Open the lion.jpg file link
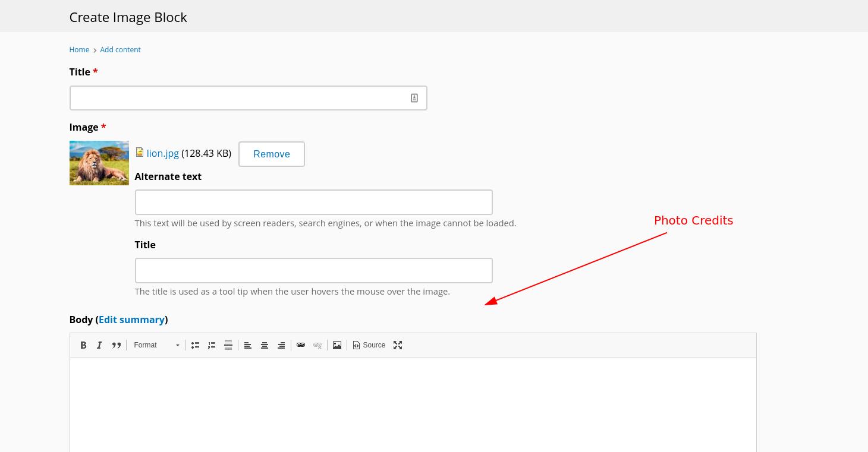This screenshot has height=452, width=868. (x=163, y=153)
